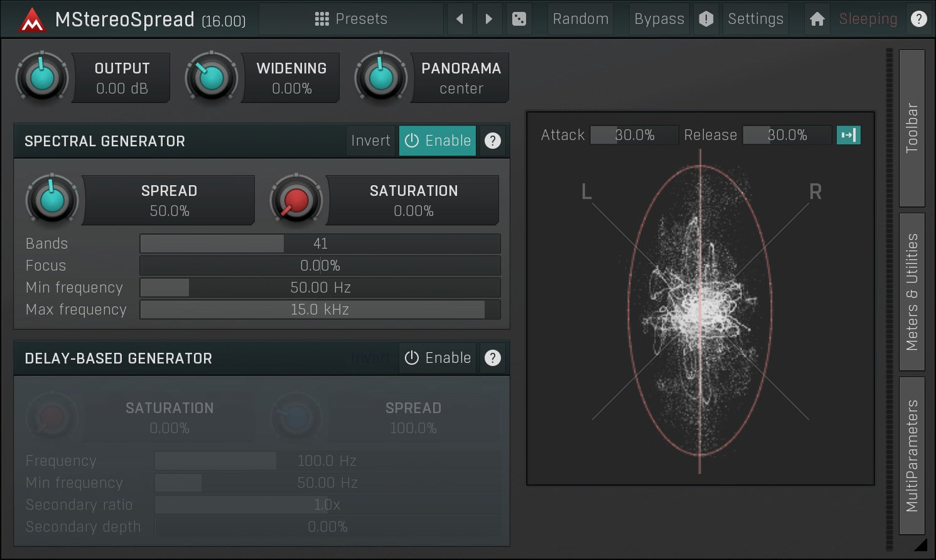This screenshot has width=936, height=560.
Task: Open the Settings menu
Action: [x=755, y=19]
